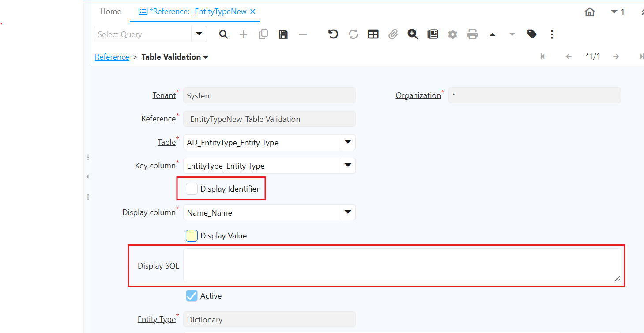The height and width of the screenshot is (333, 644).
Task: Click the Zoom Across icon
Action: click(413, 34)
